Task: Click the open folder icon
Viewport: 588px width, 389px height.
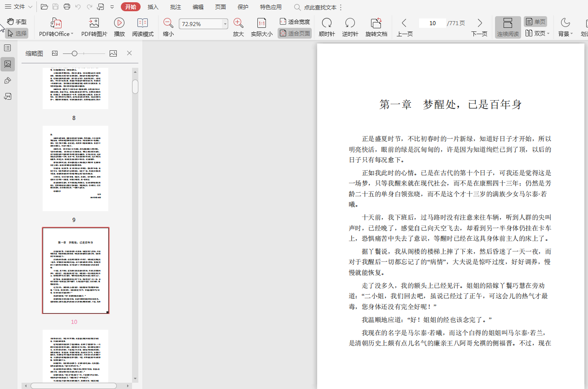Action: point(44,7)
